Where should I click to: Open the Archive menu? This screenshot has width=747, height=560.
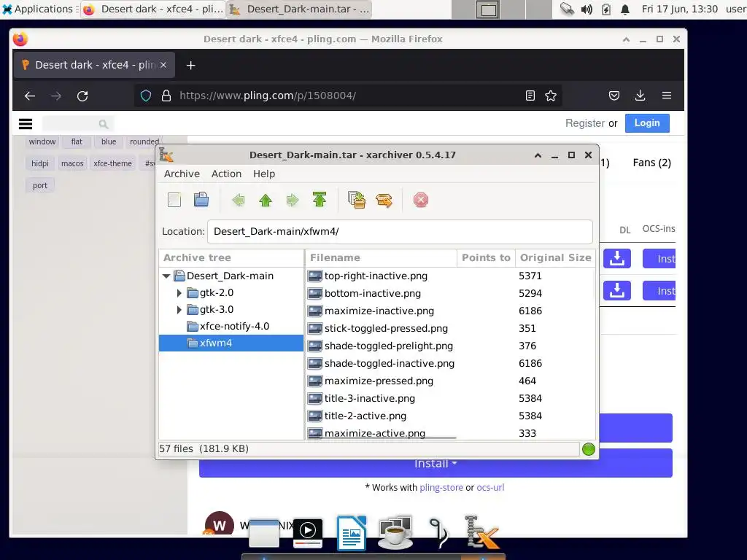[182, 174]
